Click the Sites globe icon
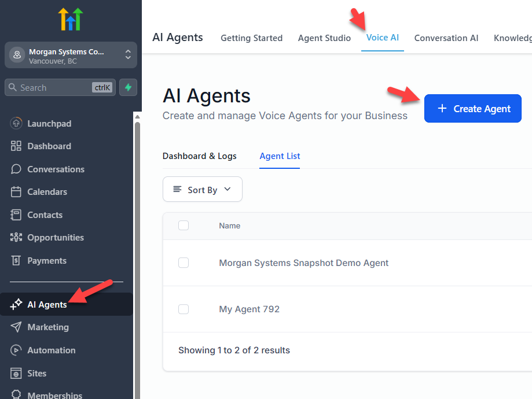The width and height of the screenshot is (532, 399). (16, 373)
